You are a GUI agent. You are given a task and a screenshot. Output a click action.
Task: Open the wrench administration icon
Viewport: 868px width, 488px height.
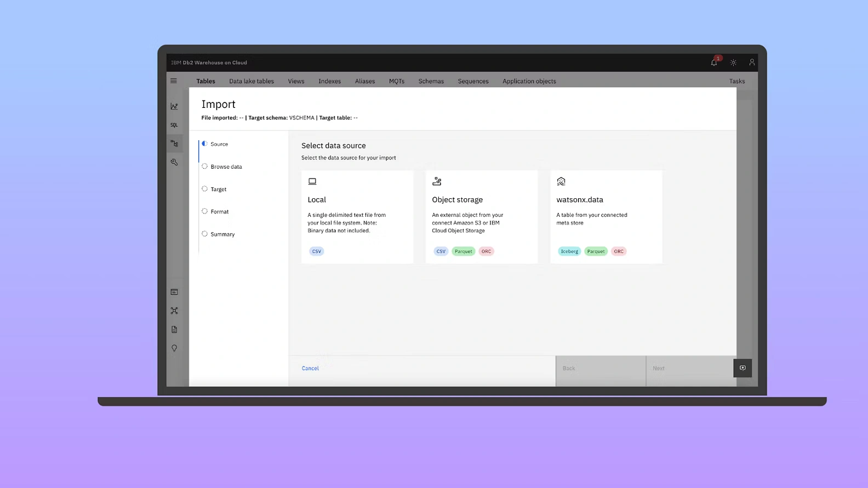[174, 162]
